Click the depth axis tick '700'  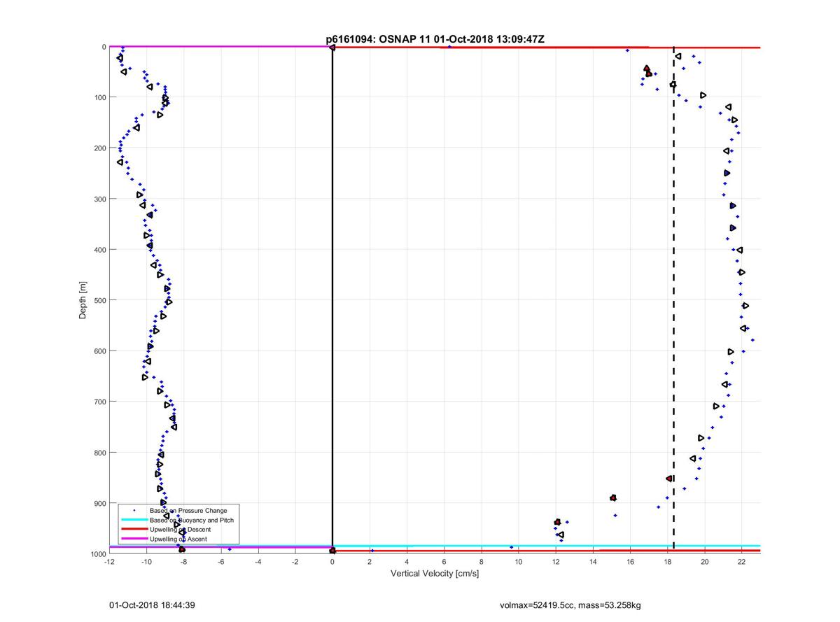(x=99, y=402)
